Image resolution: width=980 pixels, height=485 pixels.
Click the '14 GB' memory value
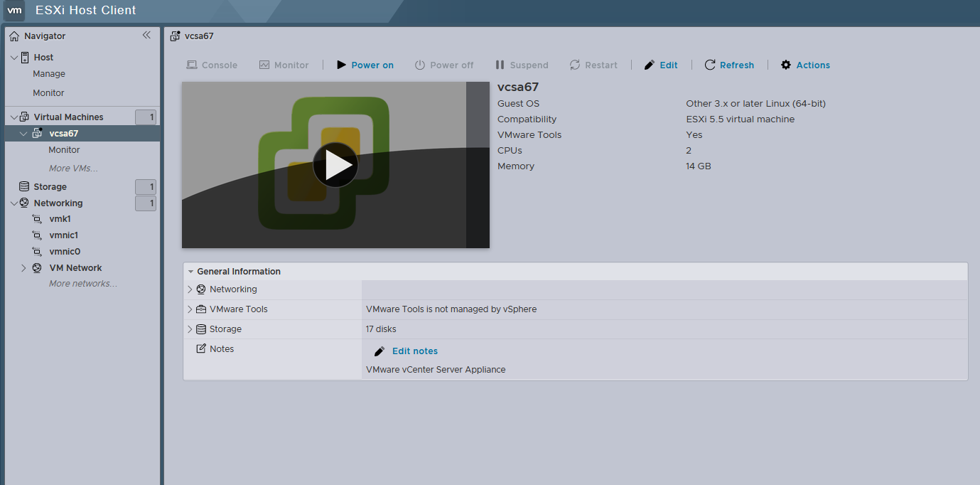point(699,166)
